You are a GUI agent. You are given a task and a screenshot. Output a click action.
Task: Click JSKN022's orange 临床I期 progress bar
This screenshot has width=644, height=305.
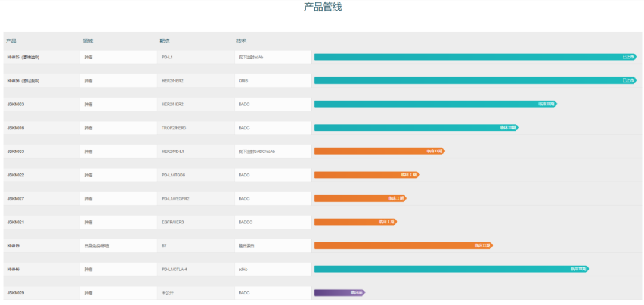367,175
